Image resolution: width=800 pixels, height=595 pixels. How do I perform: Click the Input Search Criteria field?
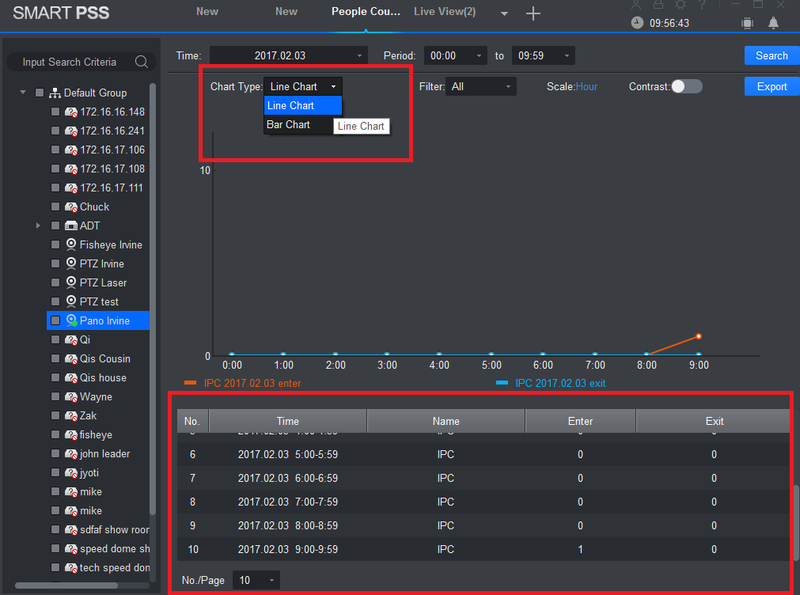pyautogui.click(x=70, y=62)
